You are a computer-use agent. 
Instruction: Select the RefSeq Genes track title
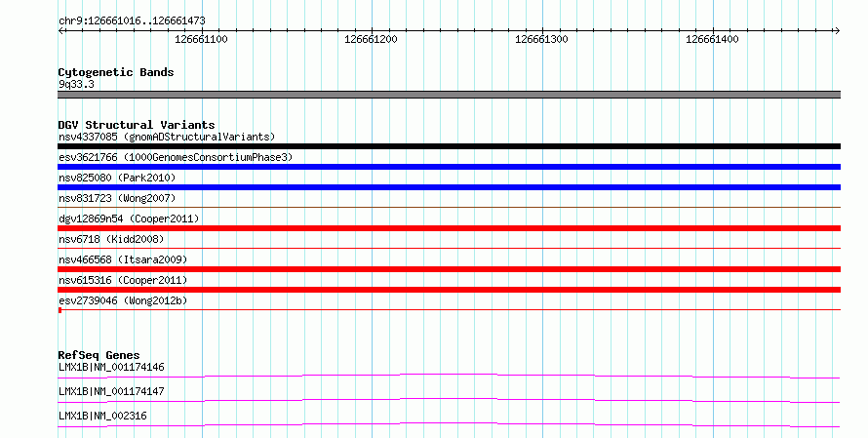point(99,355)
